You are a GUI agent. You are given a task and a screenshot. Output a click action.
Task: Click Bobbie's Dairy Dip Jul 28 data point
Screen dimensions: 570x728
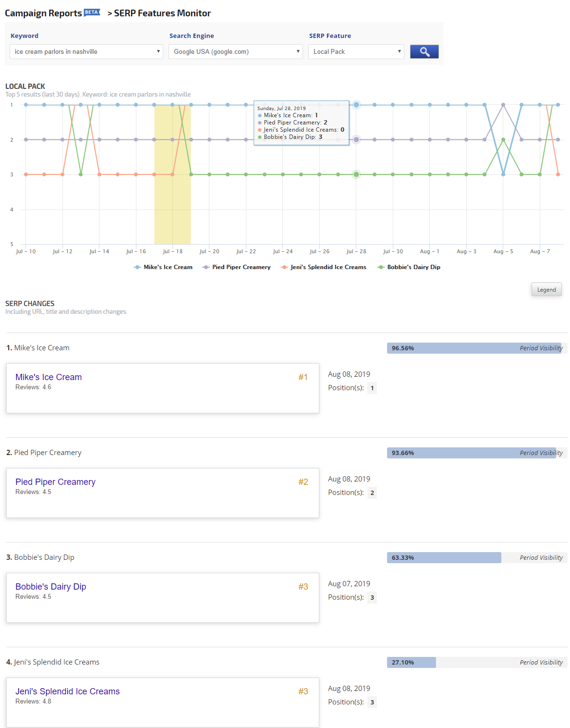pos(356,174)
